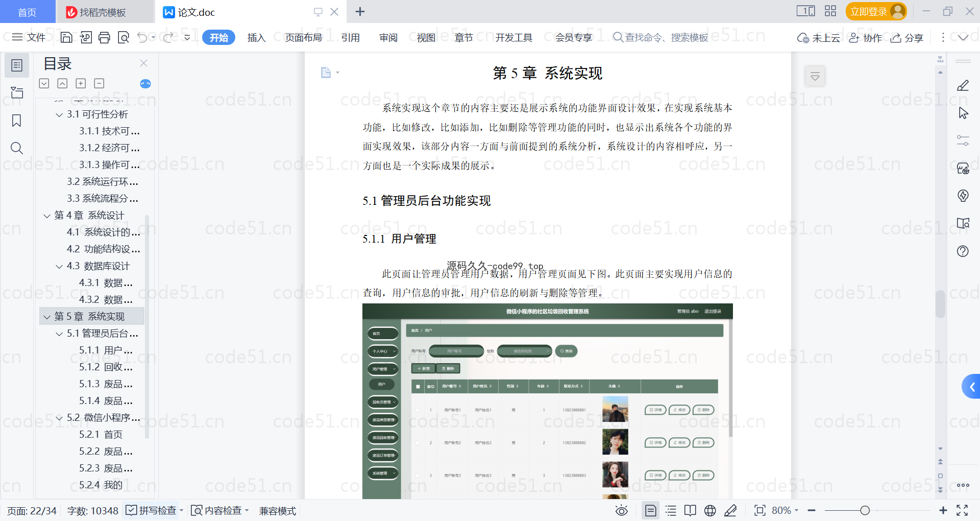
Task: Open a new document tab plus button
Action: [360, 11]
